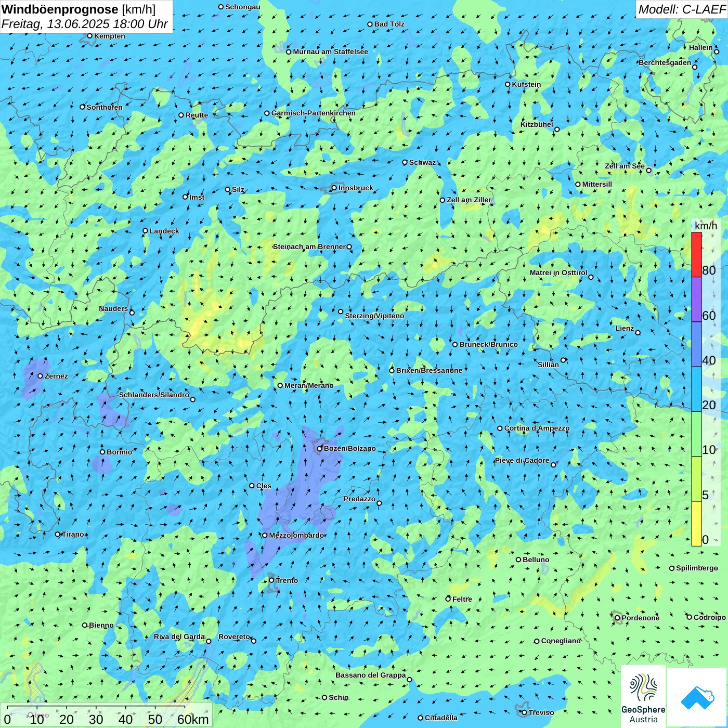Click the Matrei in Osttirol label
Image resolution: width=728 pixels, height=728 pixels.
click(x=558, y=272)
